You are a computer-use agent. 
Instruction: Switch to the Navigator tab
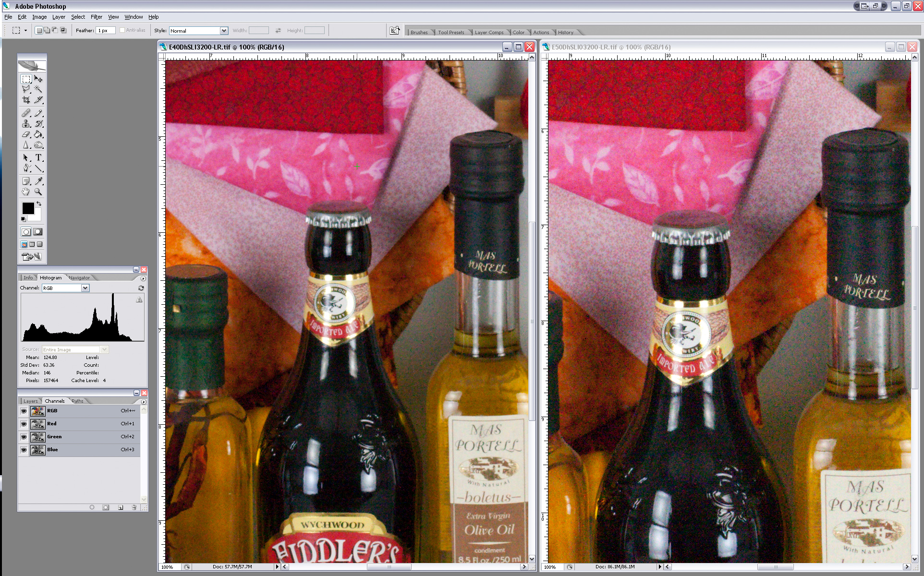tap(79, 278)
